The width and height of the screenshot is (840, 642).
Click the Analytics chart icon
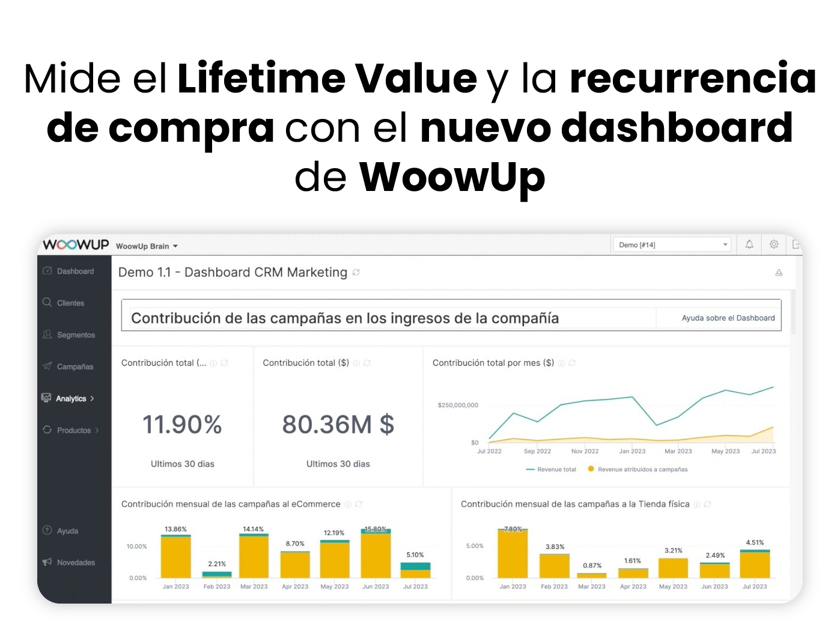tap(46, 398)
